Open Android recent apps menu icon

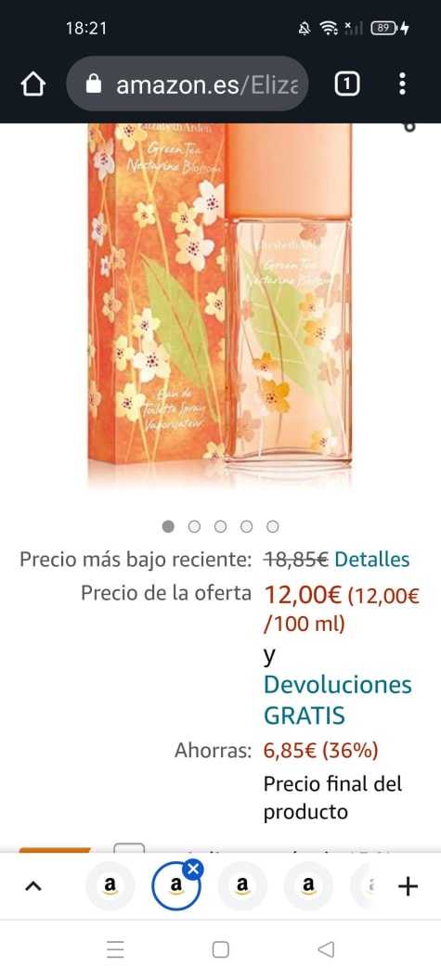click(x=115, y=949)
